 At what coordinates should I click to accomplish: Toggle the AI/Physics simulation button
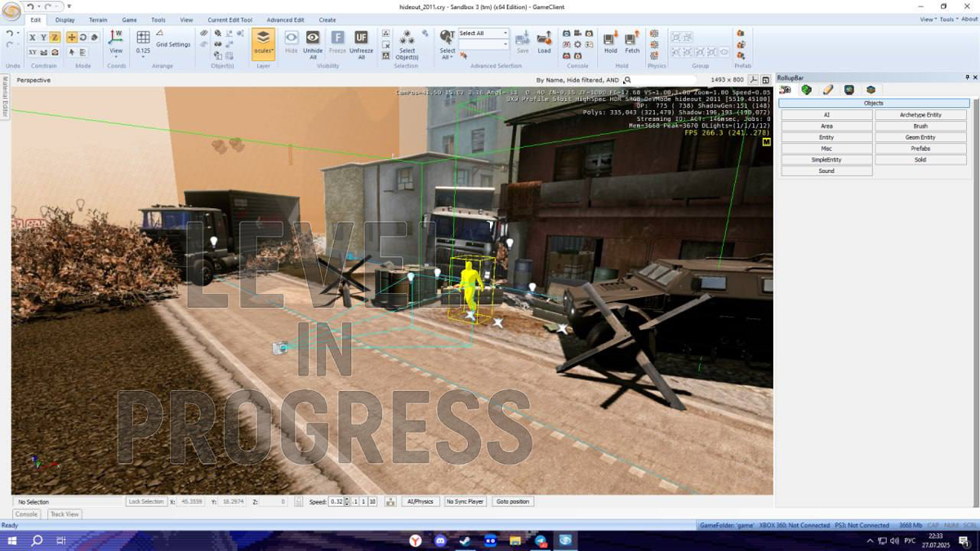pyautogui.click(x=421, y=501)
